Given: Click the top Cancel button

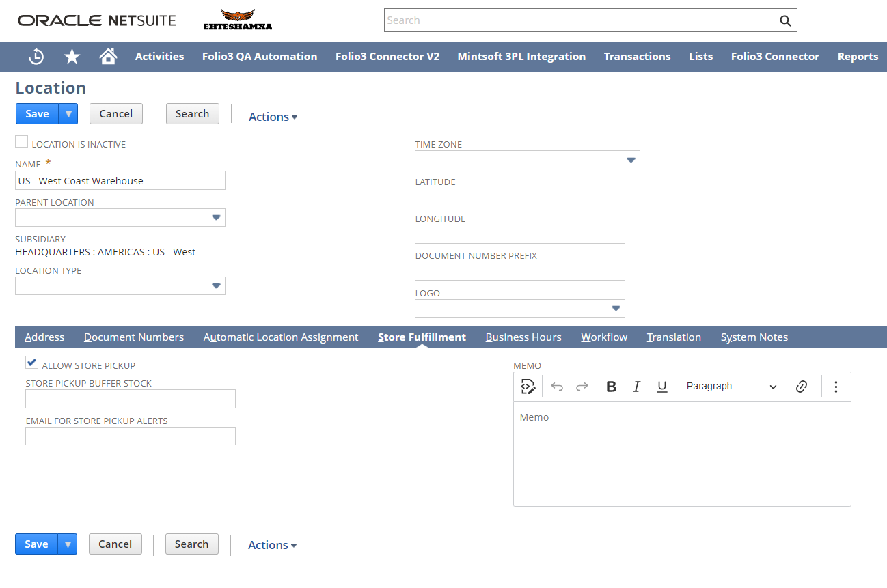Looking at the screenshot, I should [116, 114].
